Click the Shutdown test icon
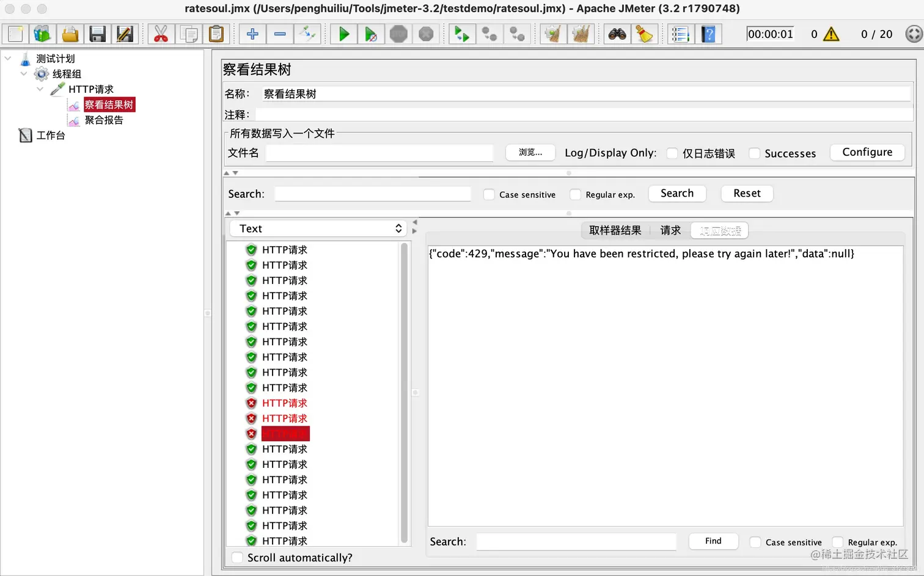 pos(426,34)
